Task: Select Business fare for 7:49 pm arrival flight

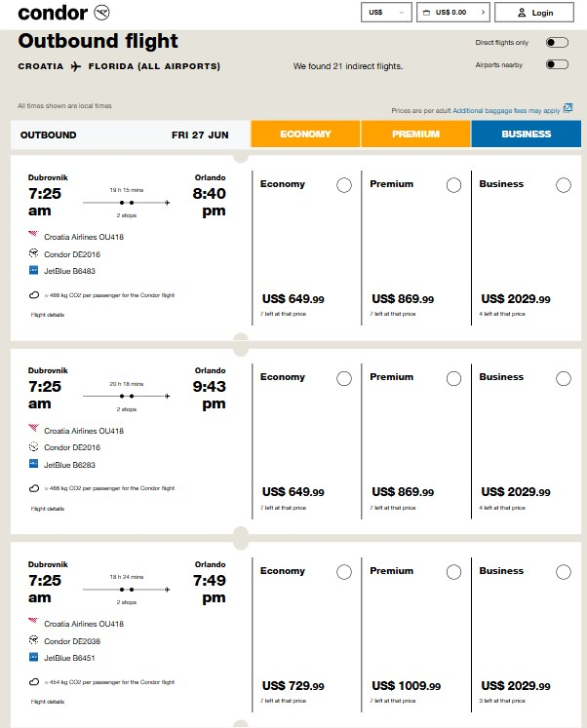Action: [x=564, y=572]
